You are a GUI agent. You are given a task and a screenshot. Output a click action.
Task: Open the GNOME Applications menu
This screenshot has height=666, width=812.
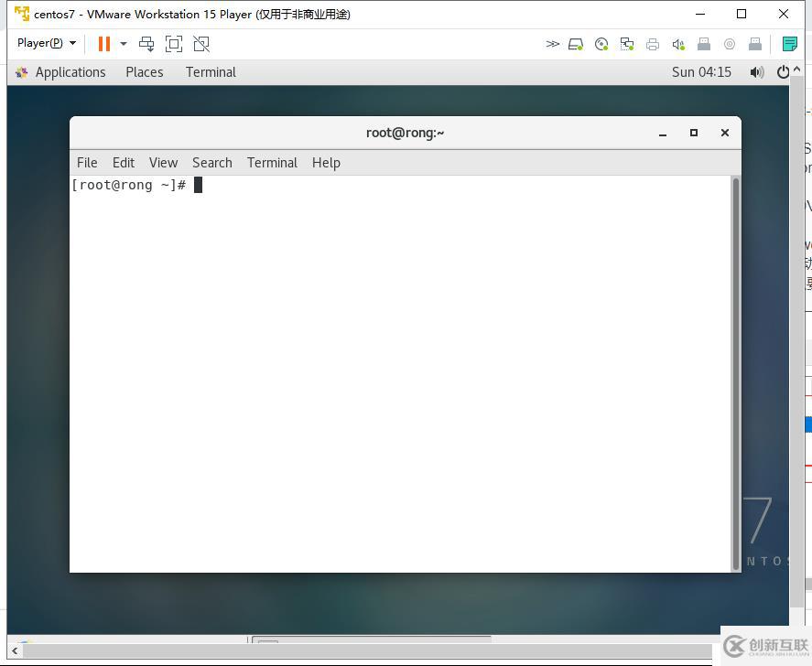pyautogui.click(x=60, y=72)
